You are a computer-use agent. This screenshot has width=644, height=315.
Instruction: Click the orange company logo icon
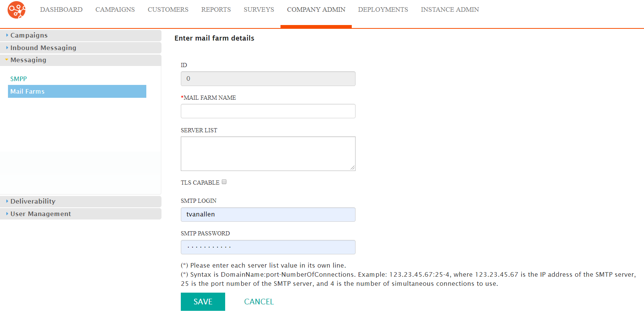(x=17, y=10)
